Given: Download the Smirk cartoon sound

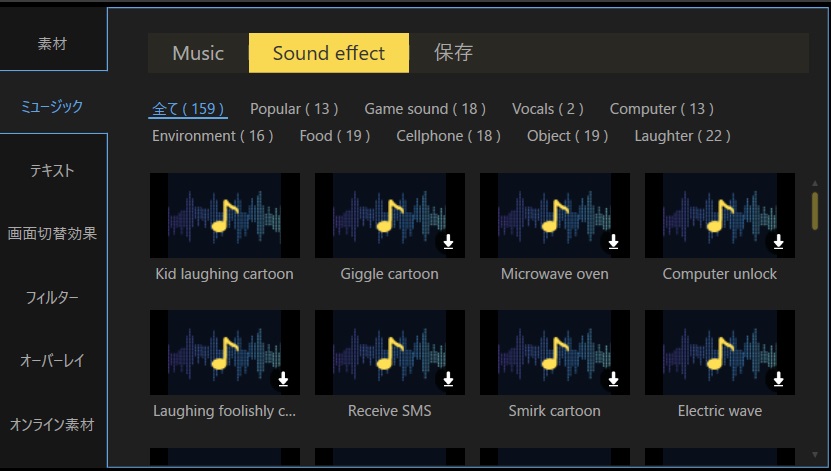Looking at the screenshot, I should click(613, 379).
